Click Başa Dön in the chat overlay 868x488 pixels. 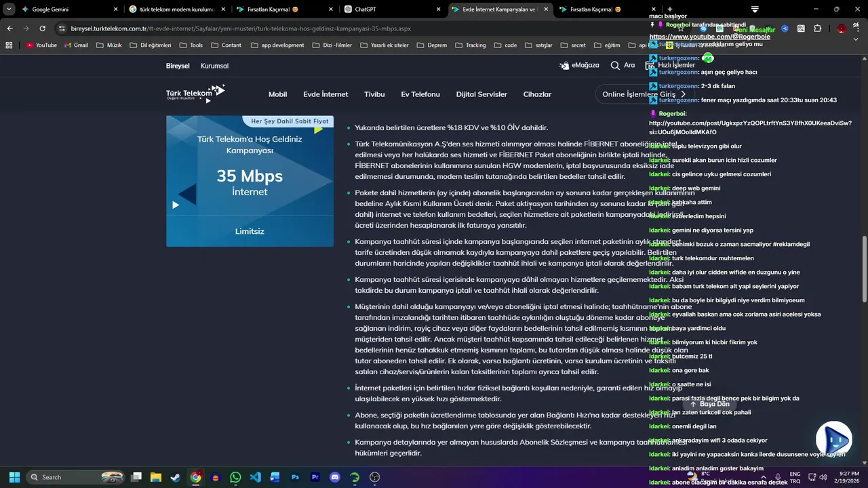click(x=709, y=404)
